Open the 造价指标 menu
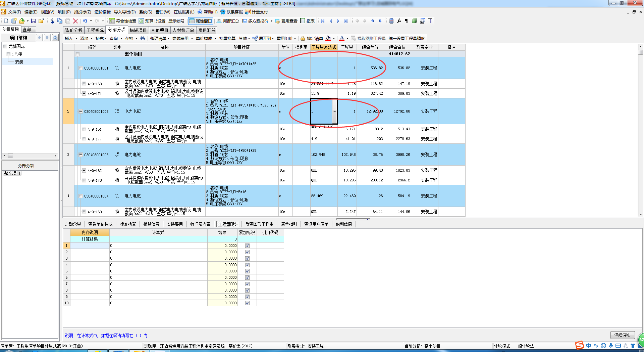 (102, 12)
